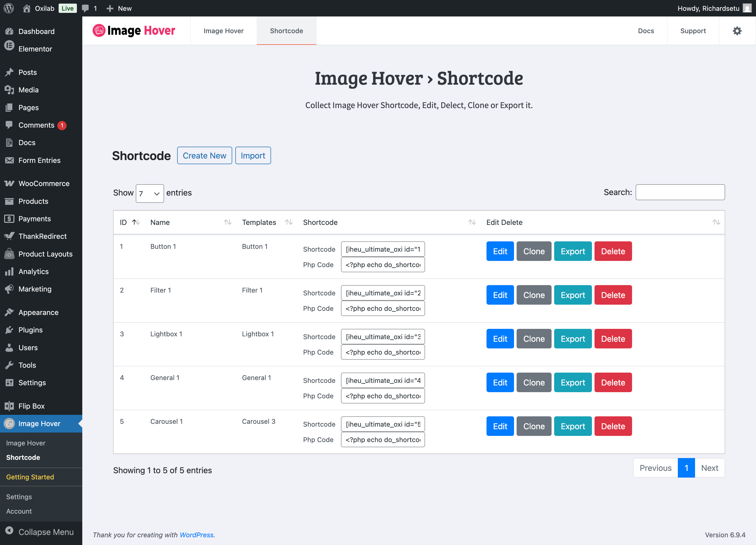The image size is (756, 545).
Task: Click the comments bubble icon in admin bar
Action: point(86,8)
